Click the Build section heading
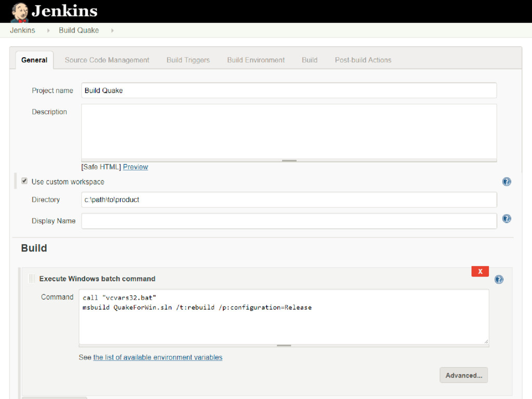 [x=34, y=248]
